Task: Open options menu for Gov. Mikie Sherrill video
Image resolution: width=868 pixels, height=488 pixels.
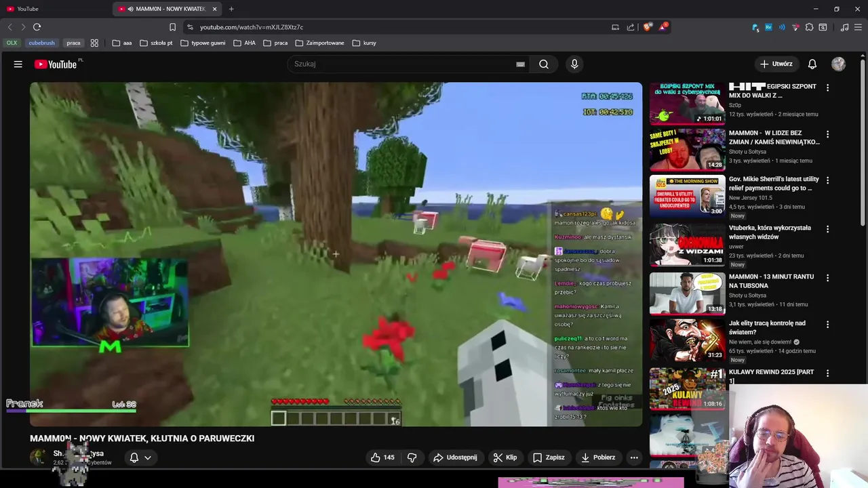Action: pos(827,180)
